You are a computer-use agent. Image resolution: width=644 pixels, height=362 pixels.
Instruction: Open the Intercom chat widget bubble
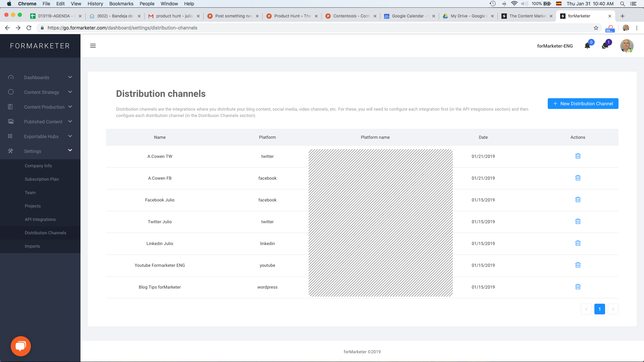tap(20, 346)
